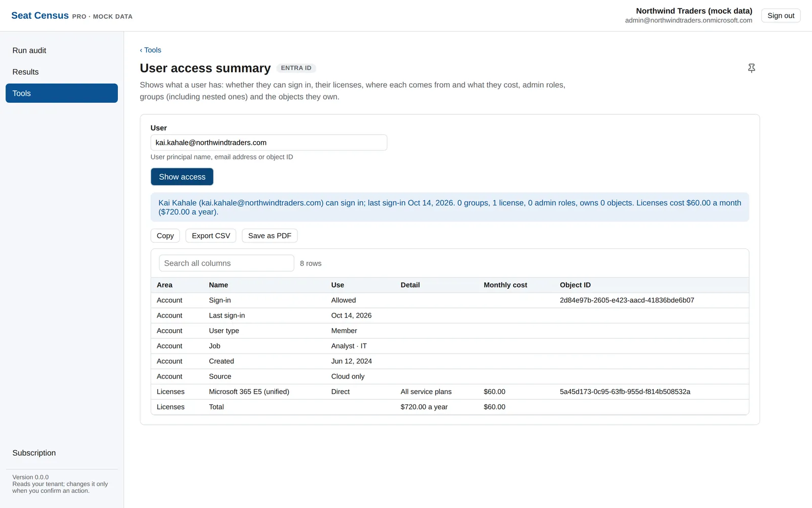Select the Microsoft 365 E5 (unified) license
The width and height of the screenshot is (812, 508).
(x=249, y=392)
